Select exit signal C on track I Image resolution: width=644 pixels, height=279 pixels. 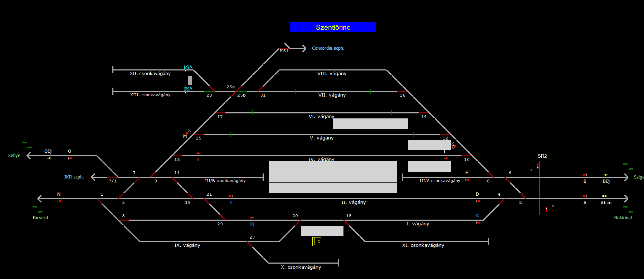pyautogui.click(x=478, y=222)
